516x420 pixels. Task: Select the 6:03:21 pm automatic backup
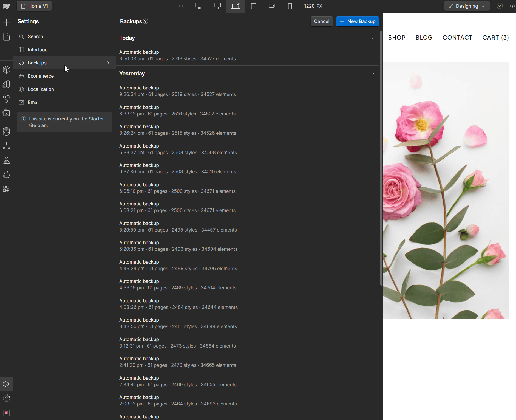point(248,207)
